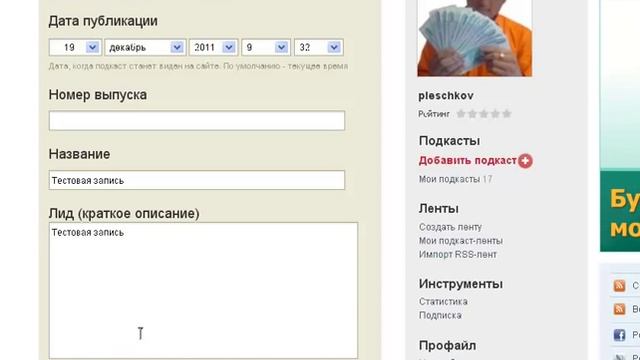The width and height of the screenshot is (640, 360).
Task: Focus the Номер выпуска input field
Action: point(197,120)
